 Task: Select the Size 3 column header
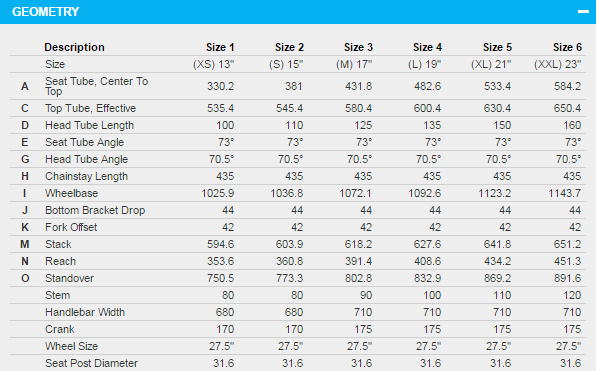coord(358,47)
